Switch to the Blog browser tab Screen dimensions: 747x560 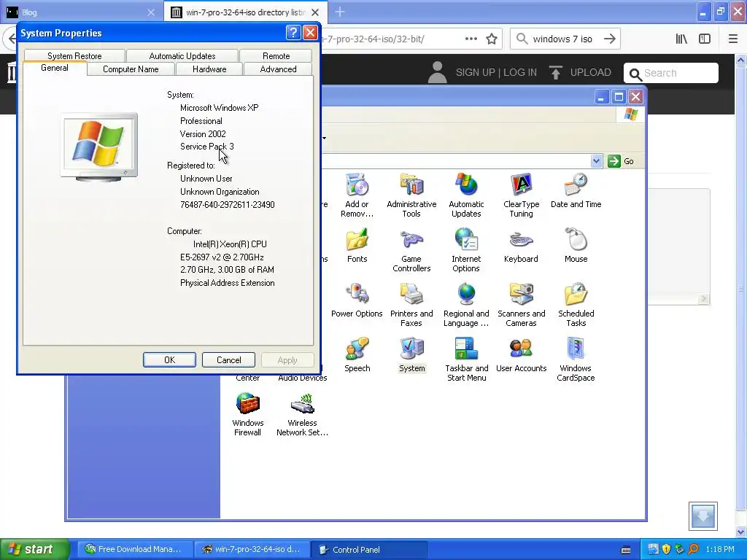click(80, 12)
